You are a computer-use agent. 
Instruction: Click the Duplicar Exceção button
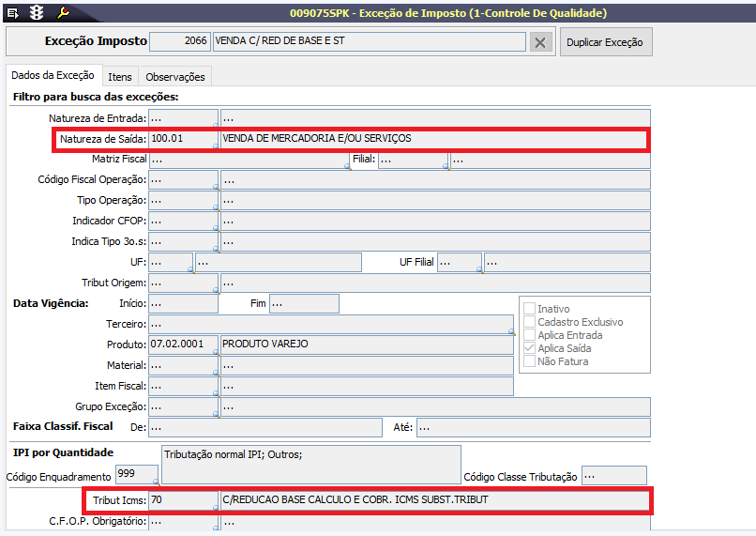tap(606, 42)
